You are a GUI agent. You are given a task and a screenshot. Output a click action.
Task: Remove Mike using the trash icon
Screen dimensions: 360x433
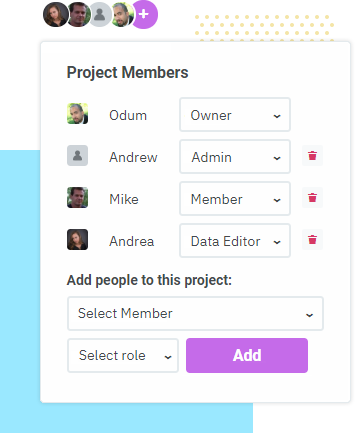coord(312,198)
